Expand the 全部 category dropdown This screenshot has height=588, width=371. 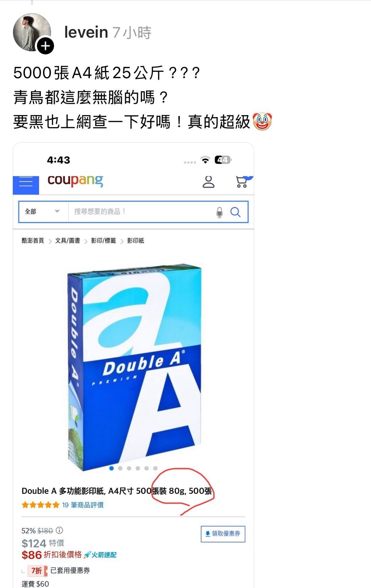(x=43, y=211)
